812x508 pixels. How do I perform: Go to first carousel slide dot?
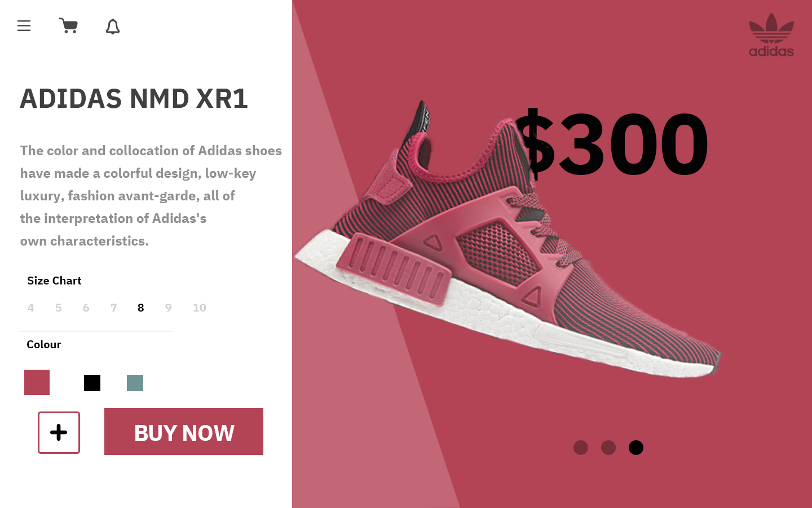point(581,448)
